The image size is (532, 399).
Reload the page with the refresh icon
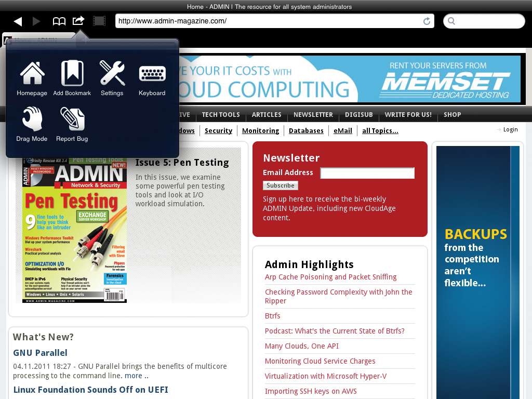pyautogui.click(x=426, y=21)
